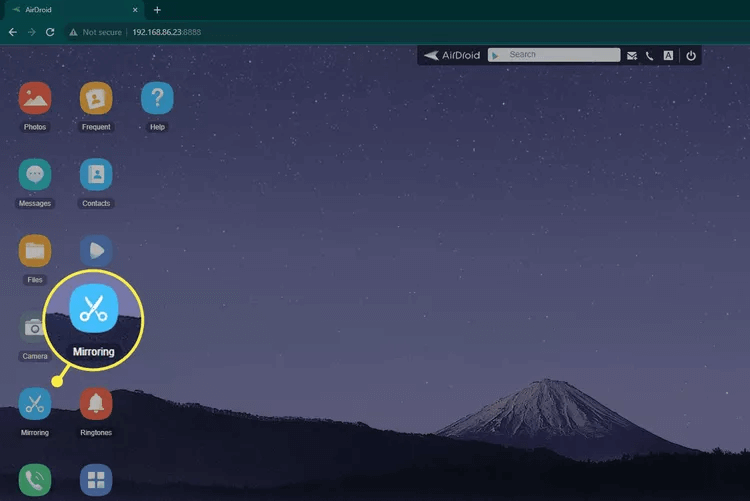Launch the Camera app icon

coord(34,328)
